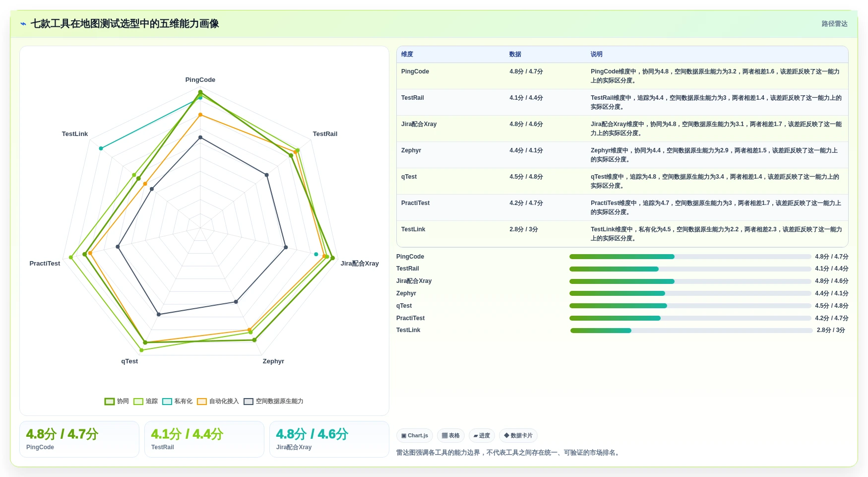Click the 进度 chip
This screenshot has height=477, width=868.
(x=482, y=436)
